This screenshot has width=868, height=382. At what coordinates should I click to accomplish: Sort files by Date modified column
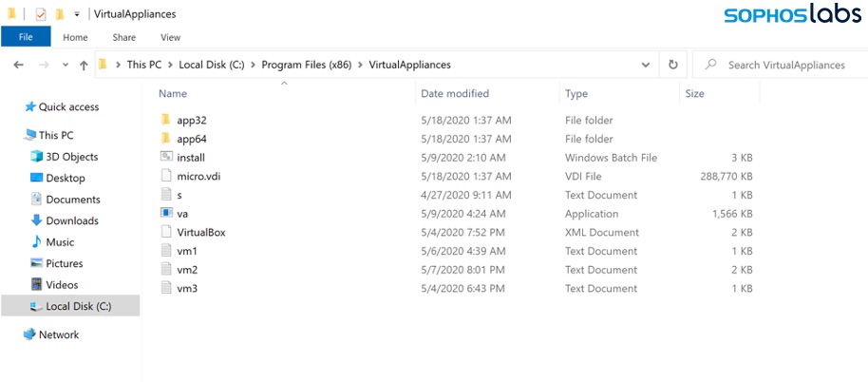pos(455,94)
